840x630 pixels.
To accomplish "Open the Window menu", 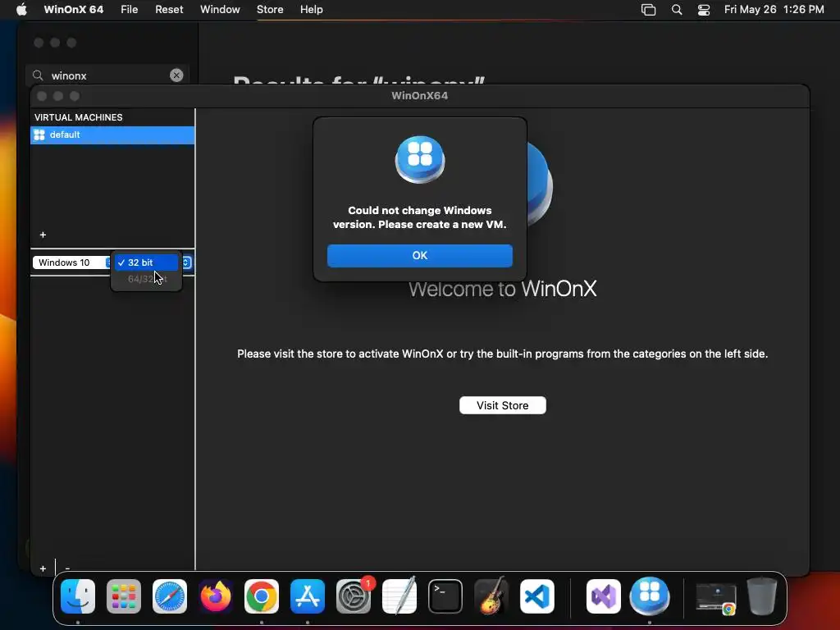I will tap(220, 10).
